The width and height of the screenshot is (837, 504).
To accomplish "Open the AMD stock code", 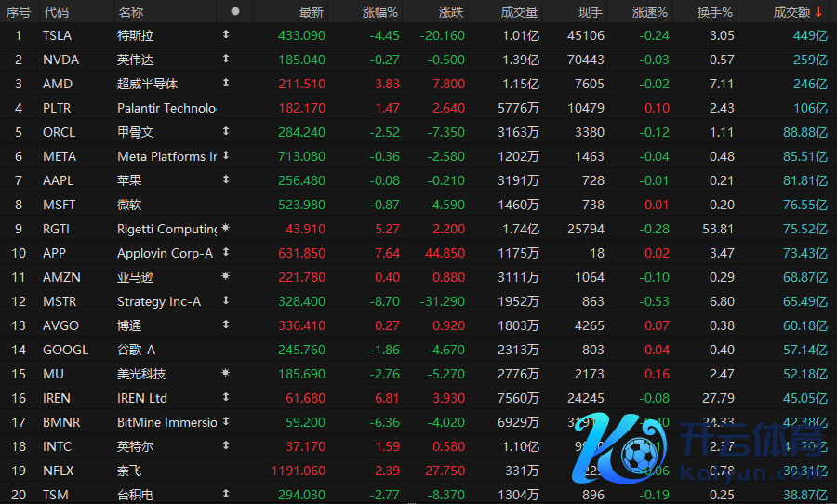I will 58,84.
